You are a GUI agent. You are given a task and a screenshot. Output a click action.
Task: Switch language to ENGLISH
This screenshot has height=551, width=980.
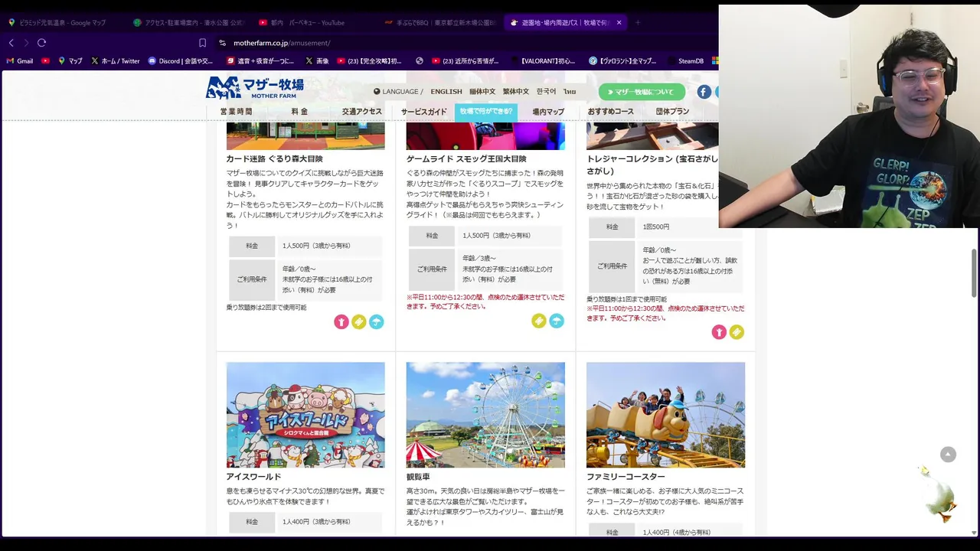[446, 92]
